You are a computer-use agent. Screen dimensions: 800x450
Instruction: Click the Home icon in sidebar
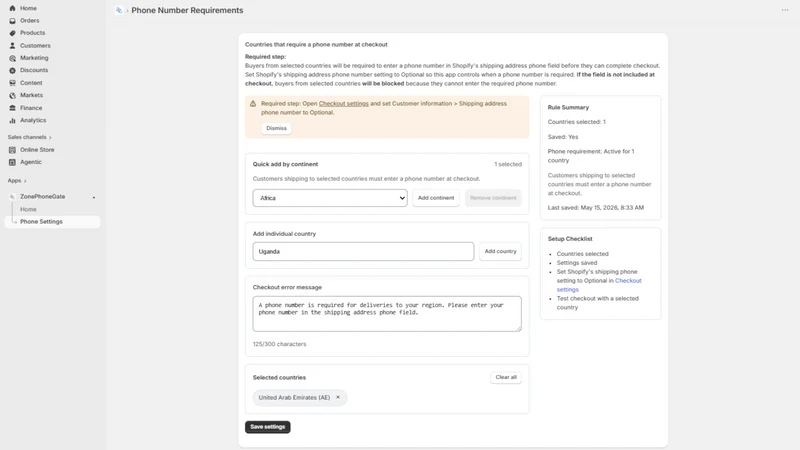(x=12, y=8)
